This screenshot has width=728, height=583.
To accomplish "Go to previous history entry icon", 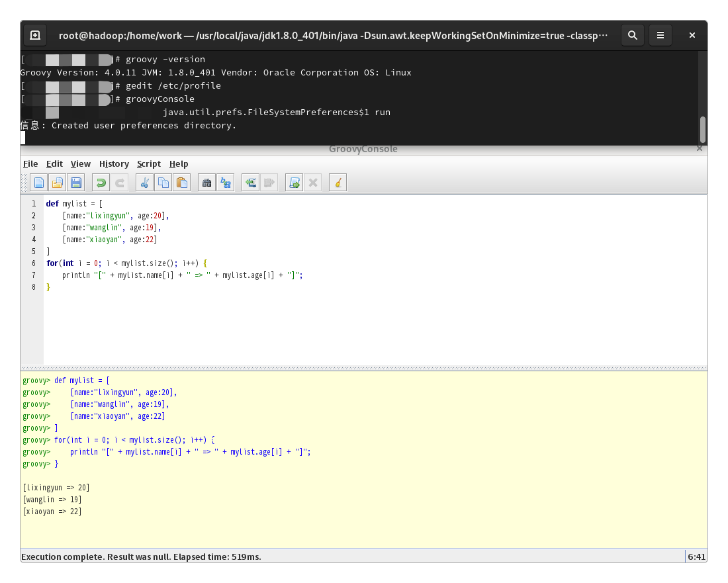I will click(x=251, y=183).
